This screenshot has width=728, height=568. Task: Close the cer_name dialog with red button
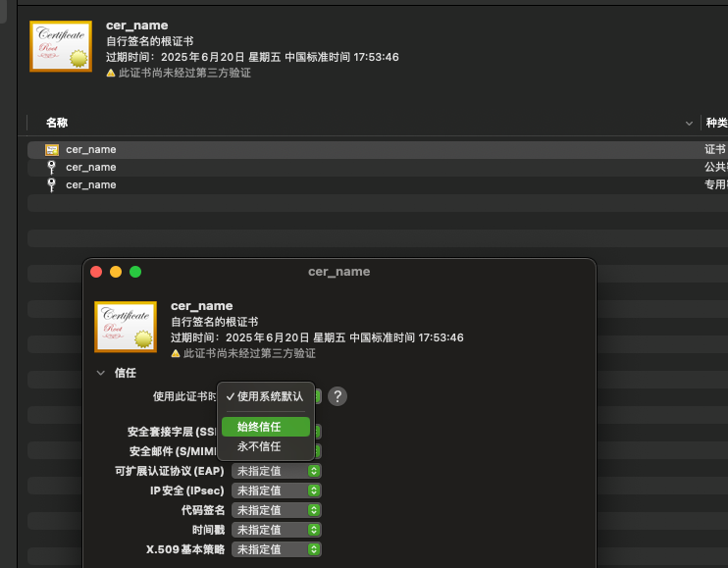tap(96, 272)
